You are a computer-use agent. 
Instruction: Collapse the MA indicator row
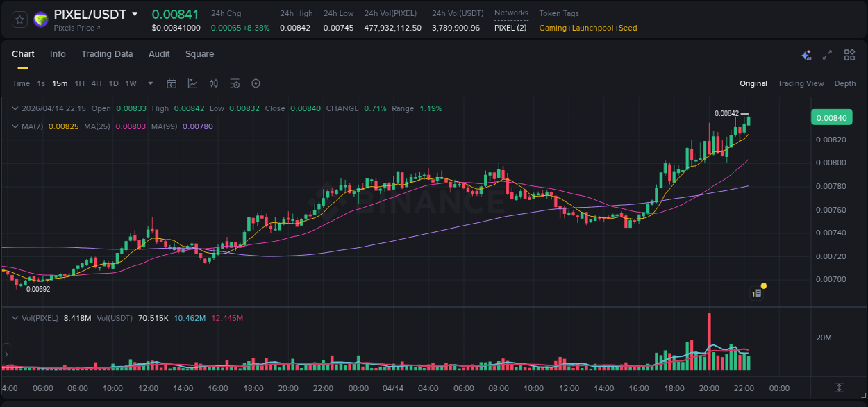tap(15, 126)
